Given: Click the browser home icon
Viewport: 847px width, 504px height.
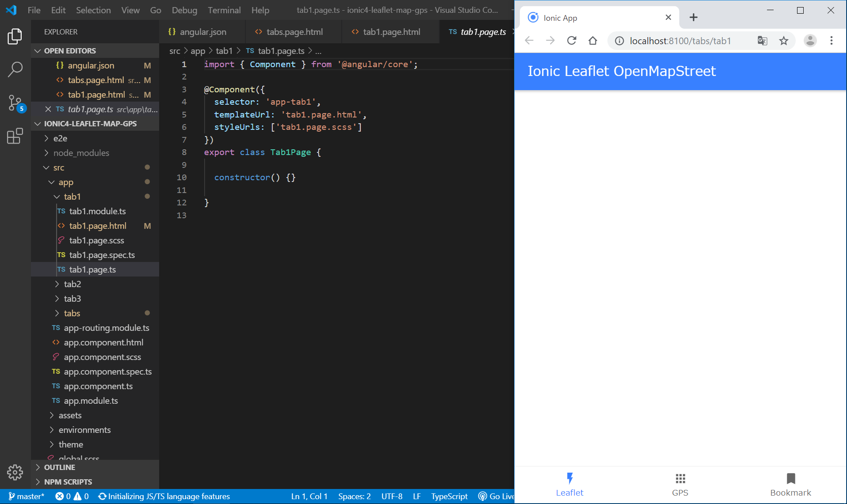Looking at the screenshot, I should coord(593,41).
